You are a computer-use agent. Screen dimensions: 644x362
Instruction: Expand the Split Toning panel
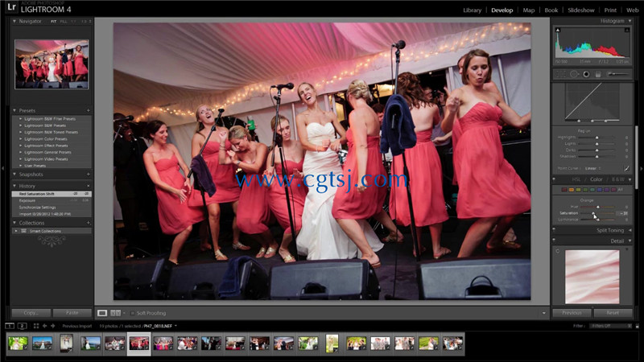(x=630, y=230)
